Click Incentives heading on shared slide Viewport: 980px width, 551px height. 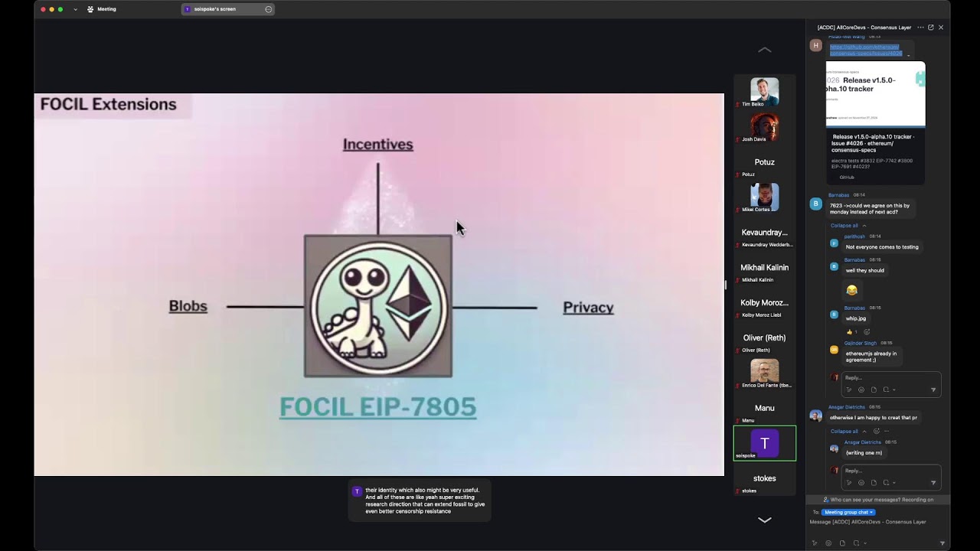[377, 144]
